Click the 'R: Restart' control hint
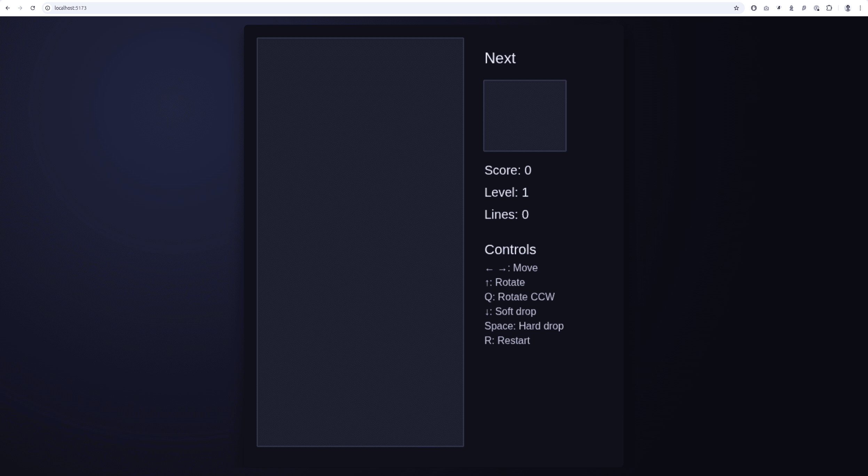 (507, 340)
